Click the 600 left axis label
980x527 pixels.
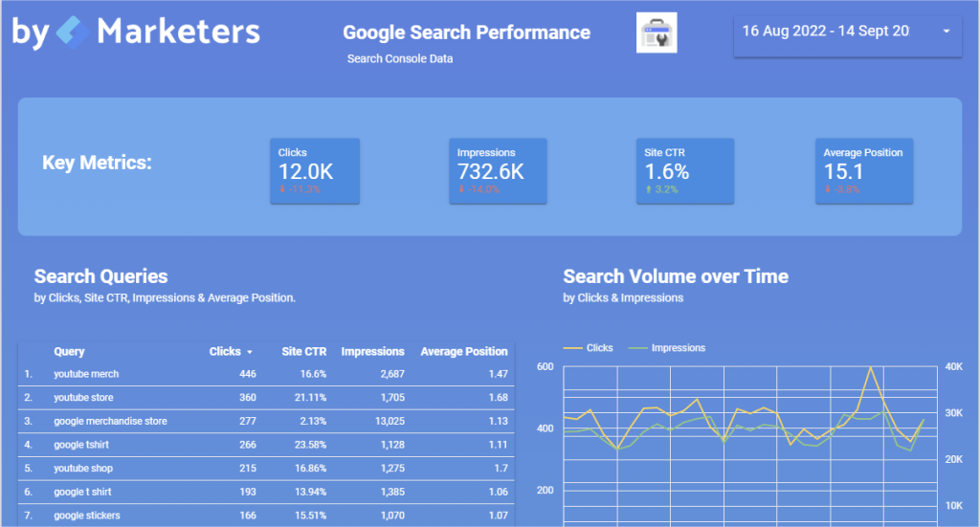[545, 366]
